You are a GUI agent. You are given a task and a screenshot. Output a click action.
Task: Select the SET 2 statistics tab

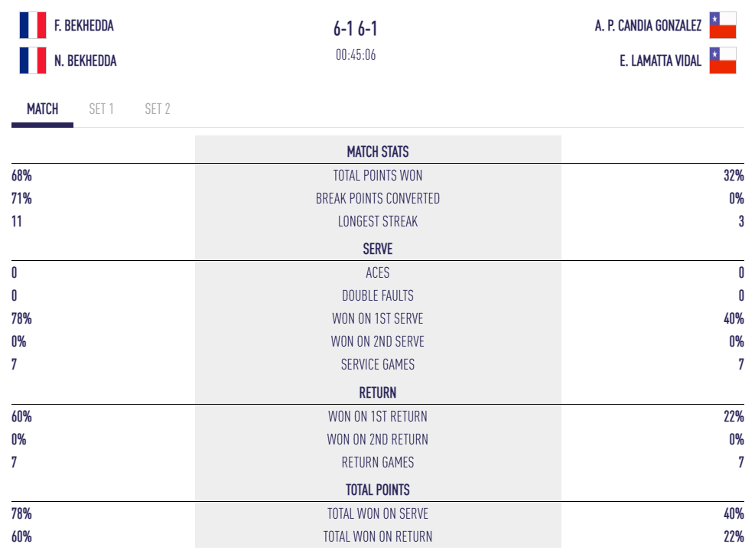[x=158, y=109]
